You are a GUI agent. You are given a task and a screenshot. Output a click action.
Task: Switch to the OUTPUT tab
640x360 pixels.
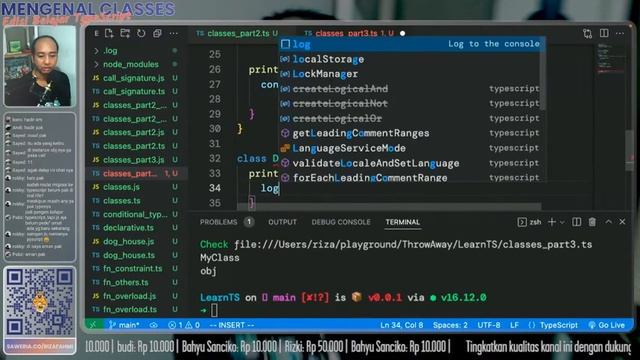coord(282,222)
